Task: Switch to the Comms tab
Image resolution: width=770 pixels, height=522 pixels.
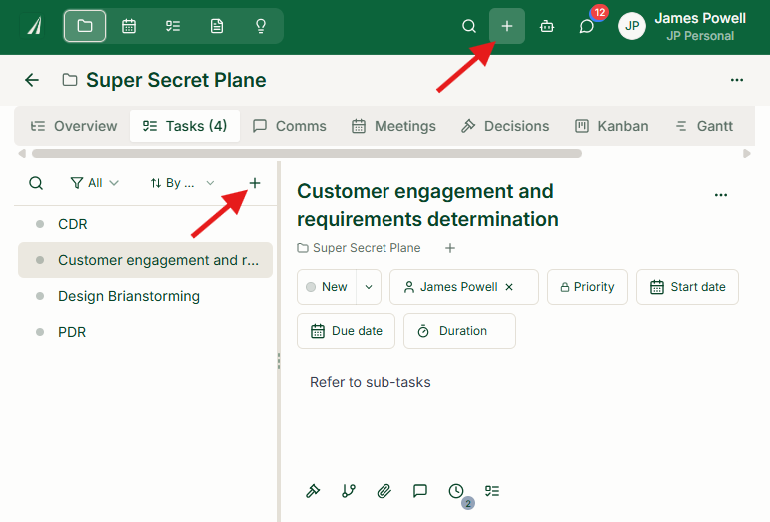Action: pos(289,126)
